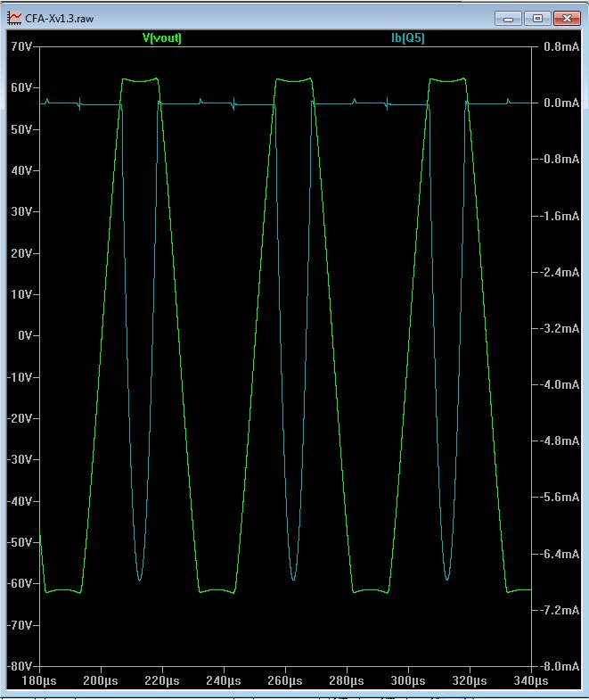Image resolution: width=589 pixels, height=700 pixels.
Task: Click the -50V left axis label
Action: [x=20, y=542]
